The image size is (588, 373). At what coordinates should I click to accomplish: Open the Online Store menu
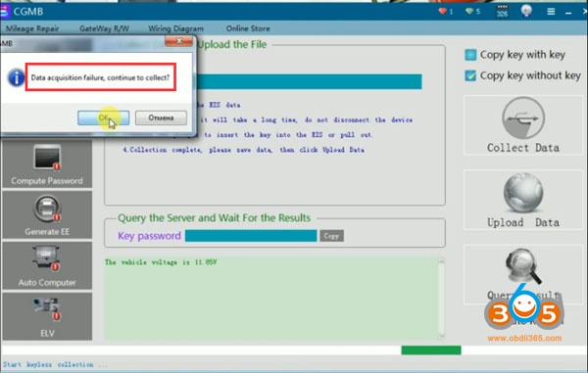(x=248, y=28)
